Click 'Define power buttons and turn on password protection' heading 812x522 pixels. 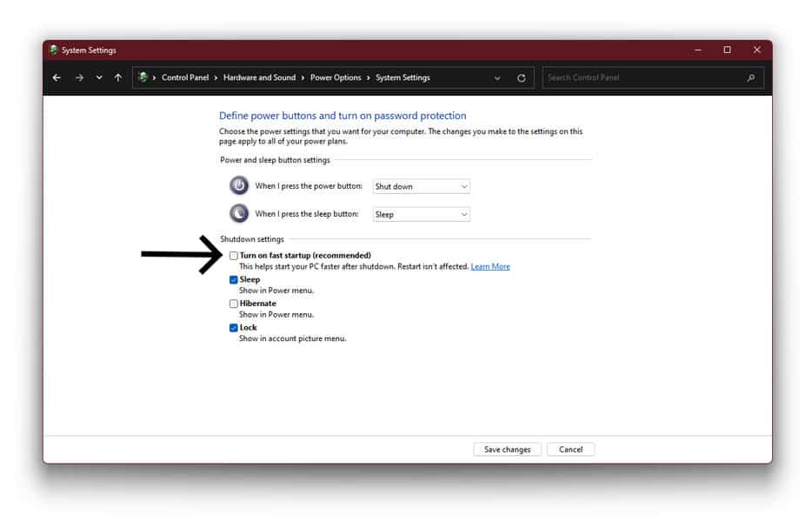(343, 116)
